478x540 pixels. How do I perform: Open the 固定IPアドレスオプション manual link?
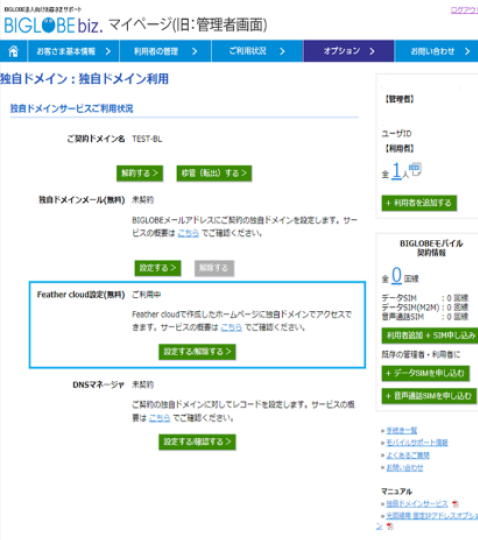(432, 516)
